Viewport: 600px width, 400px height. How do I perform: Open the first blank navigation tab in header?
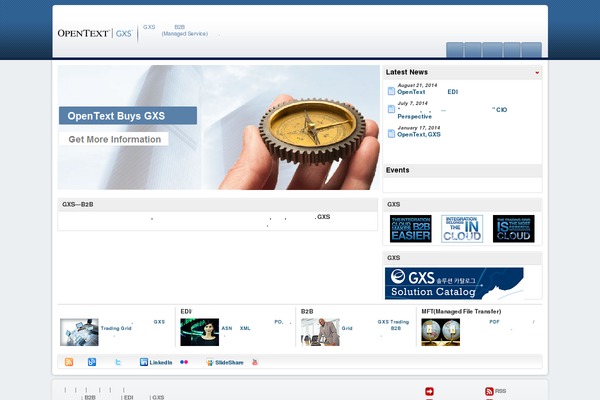[455, 50]
